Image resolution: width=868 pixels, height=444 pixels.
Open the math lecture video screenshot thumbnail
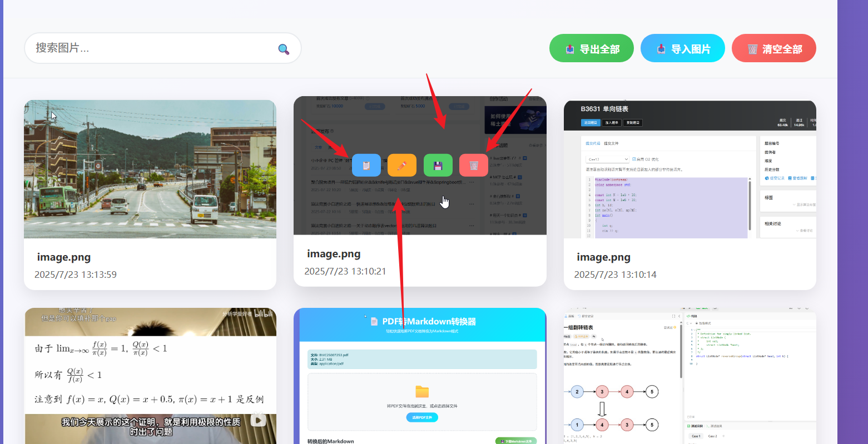tap(150, 376)
